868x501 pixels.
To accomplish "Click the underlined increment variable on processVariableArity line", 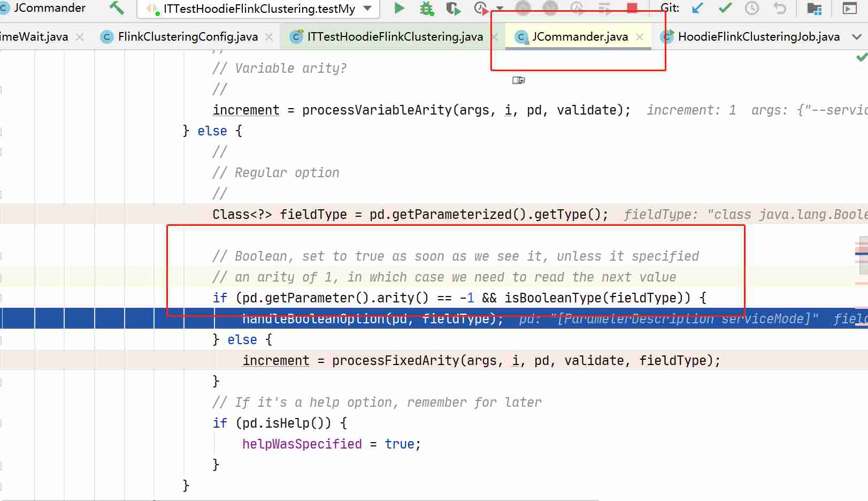I will tap(246, 110).
